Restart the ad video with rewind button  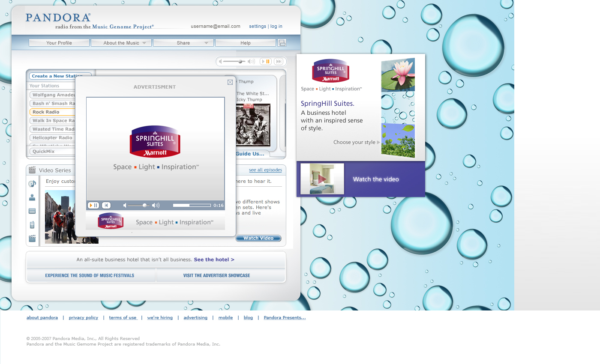pyautogui.click(x=106, y=206)
